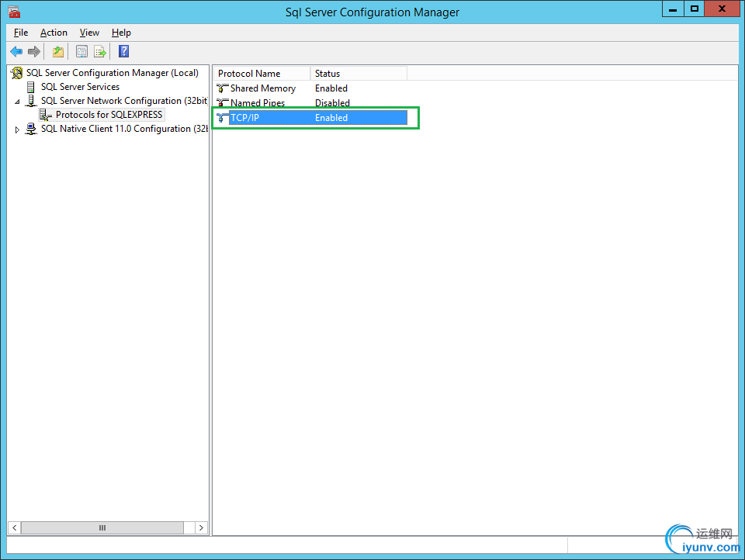Viewport: 745px width, 560px height.
Task: Select SQL Server Configuration Manager (Local) root
Action: (x=112, y=73)
